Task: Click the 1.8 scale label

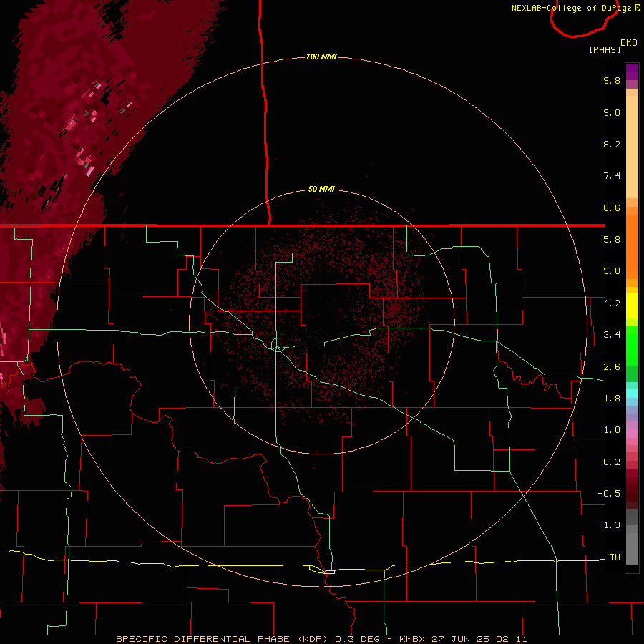Action: point(612,399)
